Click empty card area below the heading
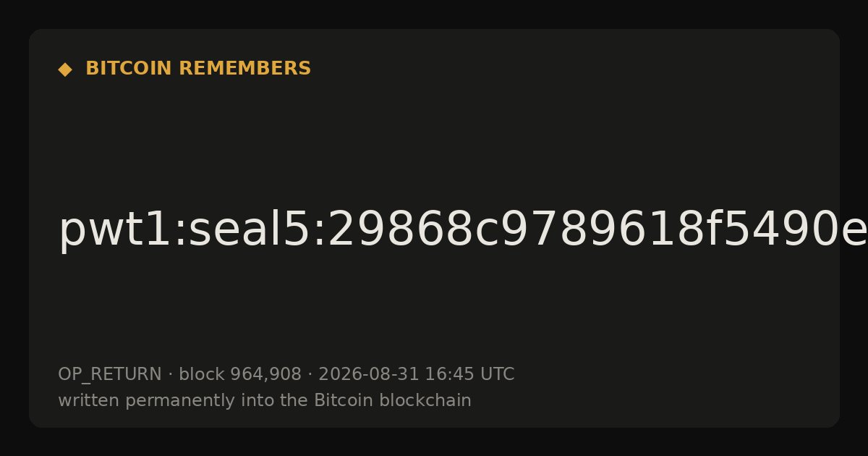 tap(434, 138)
